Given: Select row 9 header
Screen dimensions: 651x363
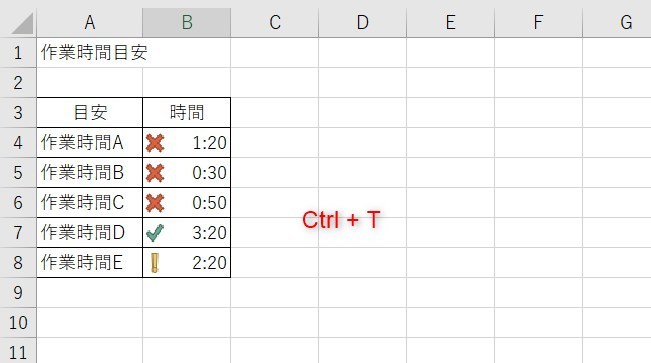Looking at the screenshot, I should 18,293.
